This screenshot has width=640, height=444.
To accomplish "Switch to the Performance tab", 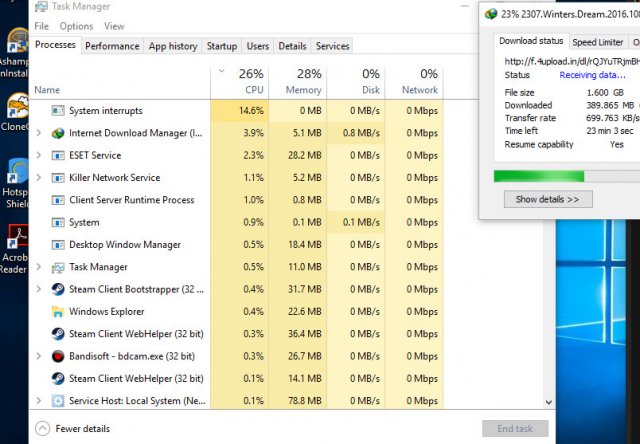I will [112, 46].
